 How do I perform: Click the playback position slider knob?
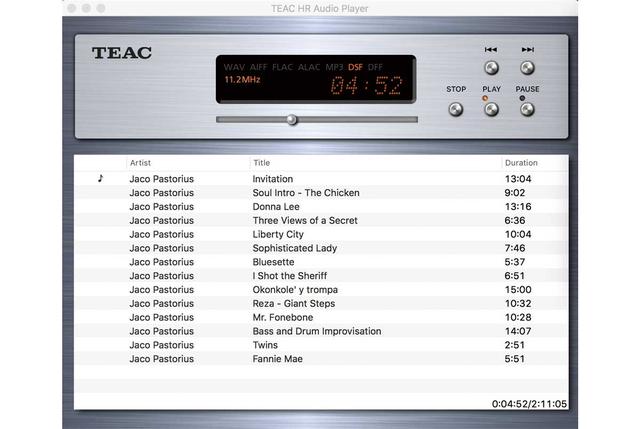click(292, 120)
